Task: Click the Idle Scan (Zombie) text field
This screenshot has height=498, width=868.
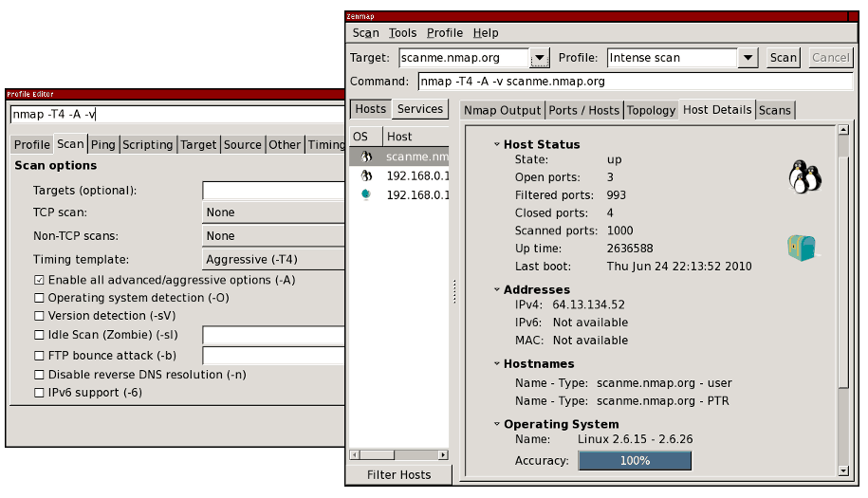Action: click(x=273, y=335)
